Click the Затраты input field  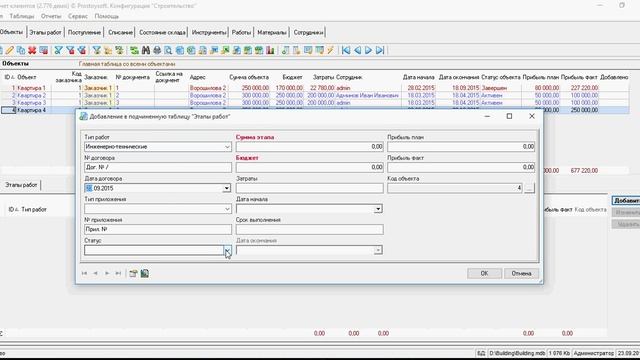click(x=309, y=188)
